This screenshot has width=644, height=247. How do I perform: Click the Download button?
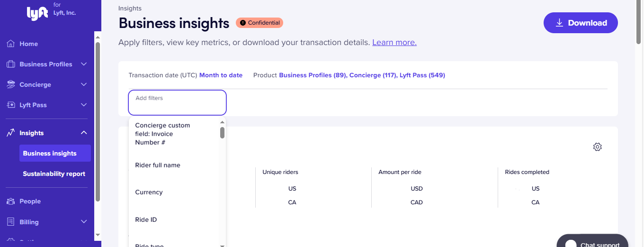click(581, 23)
